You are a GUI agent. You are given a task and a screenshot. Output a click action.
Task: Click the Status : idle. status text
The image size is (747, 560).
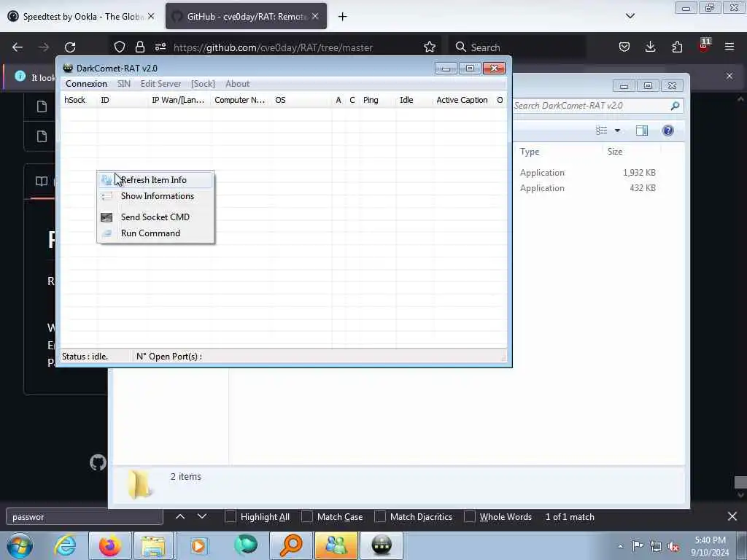(x=85, y=357)
